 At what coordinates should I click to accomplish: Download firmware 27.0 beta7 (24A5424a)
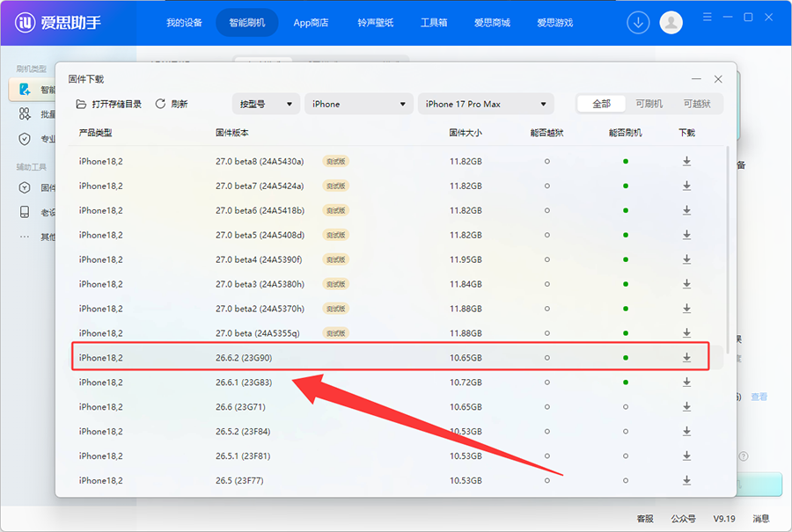(x=686, y=186)
